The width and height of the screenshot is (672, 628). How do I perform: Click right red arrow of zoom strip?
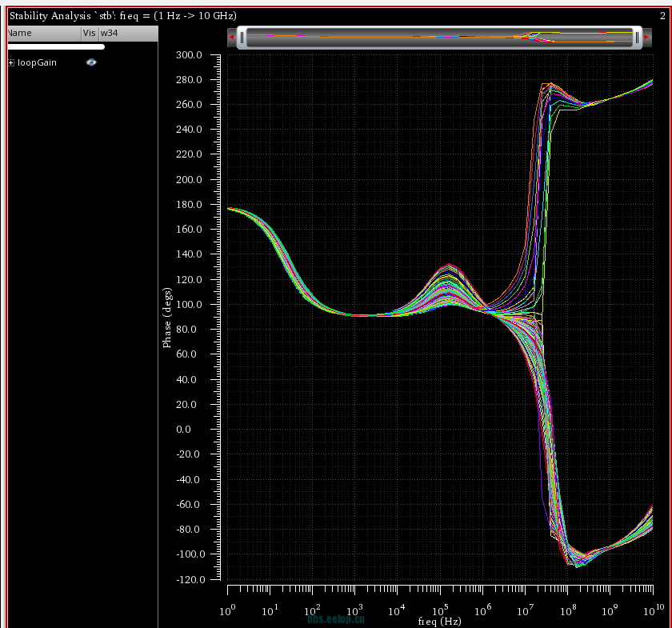646,38
